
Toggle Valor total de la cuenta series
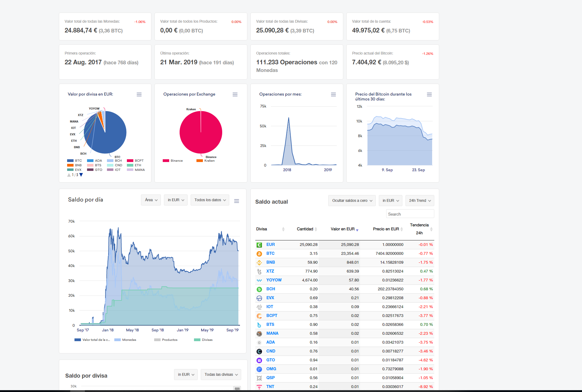pyautogui.click(x=92, y=340)
